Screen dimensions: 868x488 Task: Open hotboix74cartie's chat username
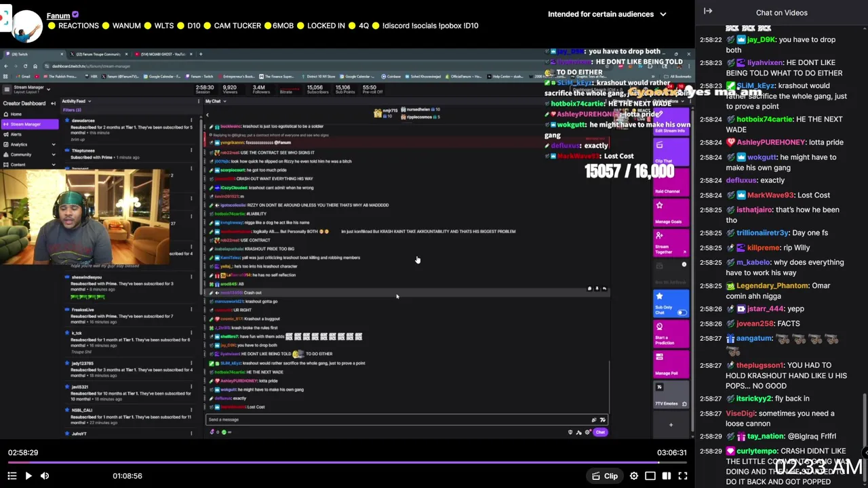[764, 119]
